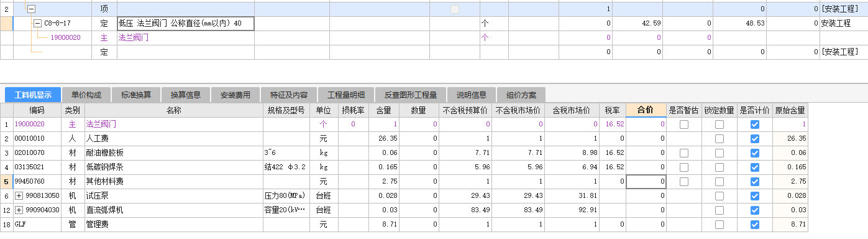Select the 0.165 含量 cell of 低碳钢焊条
This screenshot has height=239, width=868.
(x=384, y=167)
